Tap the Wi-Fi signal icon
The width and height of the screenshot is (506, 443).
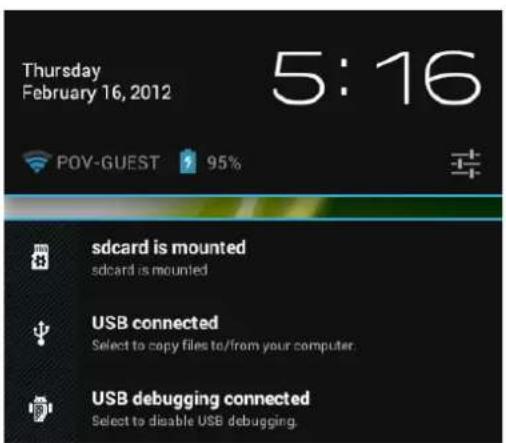pyautogui.click(x=37, y=162)
